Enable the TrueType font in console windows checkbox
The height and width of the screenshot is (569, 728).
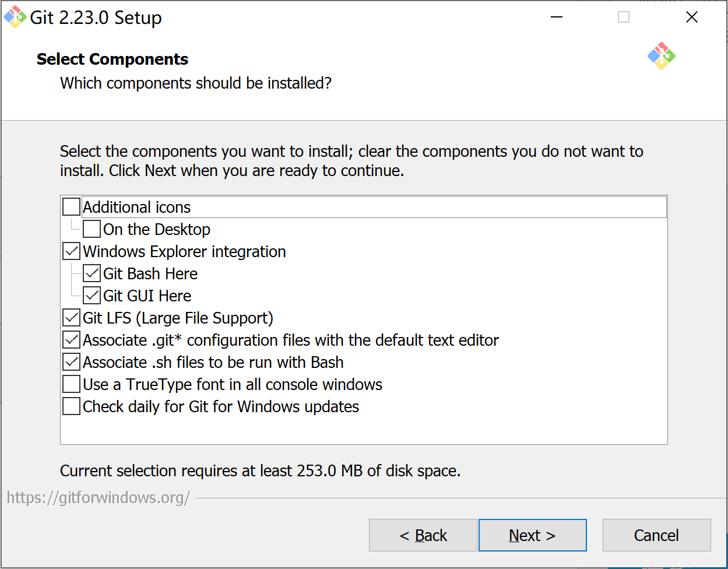[72, 384]
